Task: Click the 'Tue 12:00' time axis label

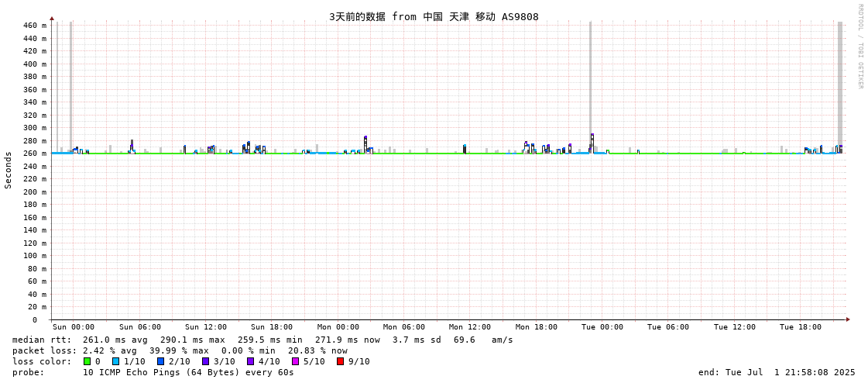Action: point(735,327)
